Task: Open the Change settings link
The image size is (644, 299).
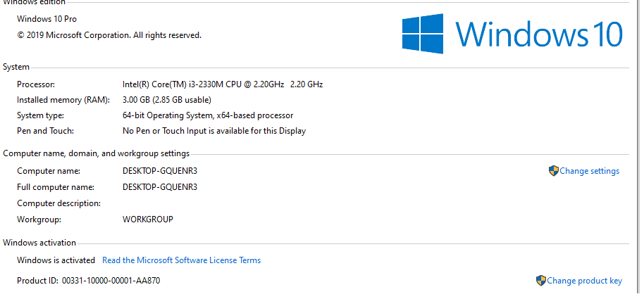Action: click(x=589, y=171)
